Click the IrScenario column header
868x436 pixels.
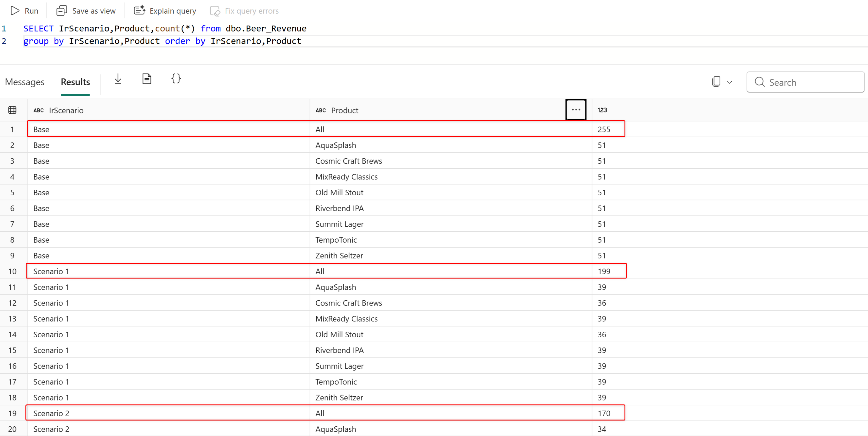click(x=66, y=110)
